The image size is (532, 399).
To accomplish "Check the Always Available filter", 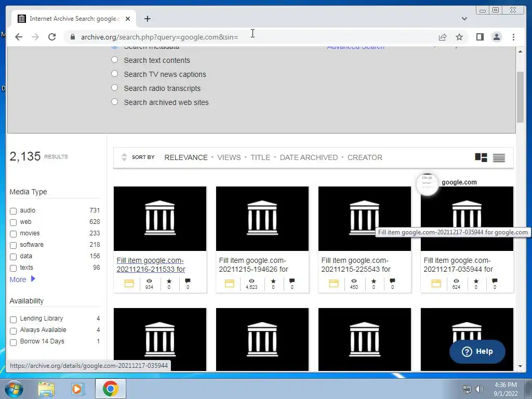I will (13, 331).
